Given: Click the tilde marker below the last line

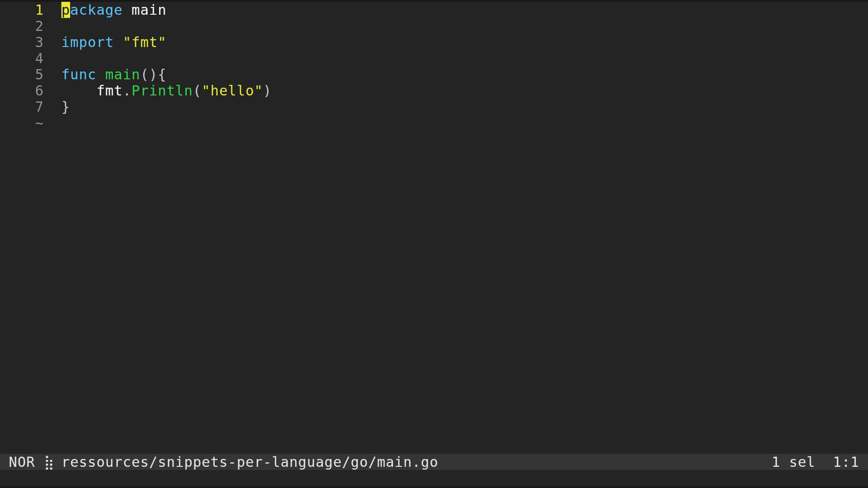Looking at the screenshot, I should tap(39, 123).
